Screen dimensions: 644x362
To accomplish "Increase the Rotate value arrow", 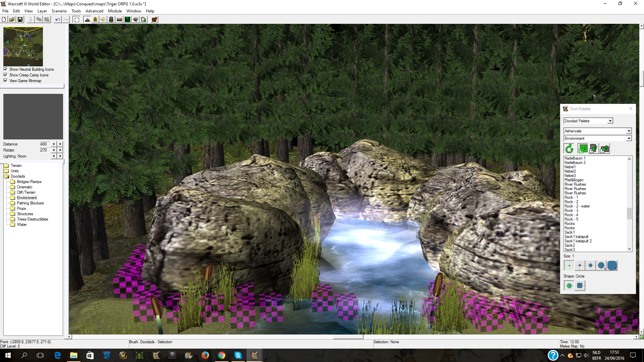I will (60, 150).
